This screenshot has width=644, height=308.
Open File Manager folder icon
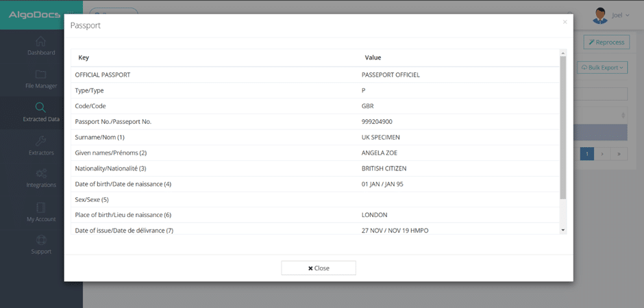(41, 75)
